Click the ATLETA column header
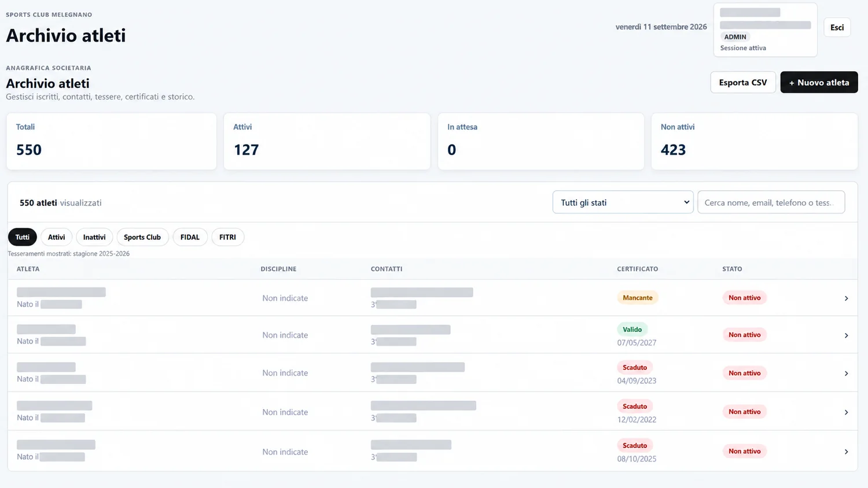 pos(28,269)
